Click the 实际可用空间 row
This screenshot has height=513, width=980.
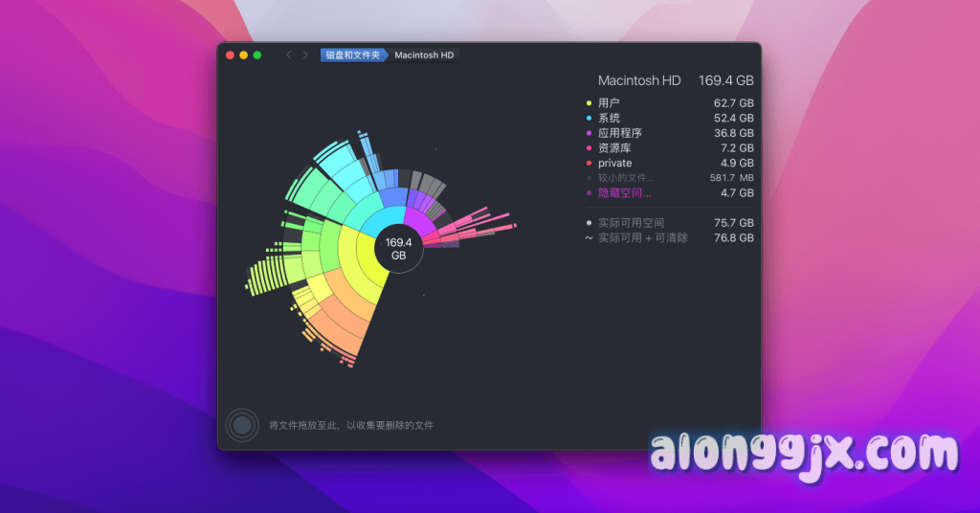tap(631, 223)
